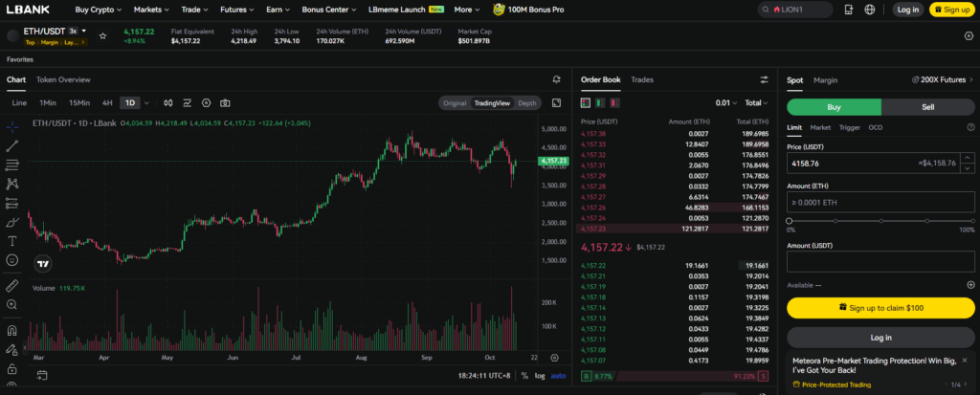The height and width of the screenshot is (395, 980).
Task: Pick the text annotation tool
Action: pyautogui.click(x=11, y=240)
